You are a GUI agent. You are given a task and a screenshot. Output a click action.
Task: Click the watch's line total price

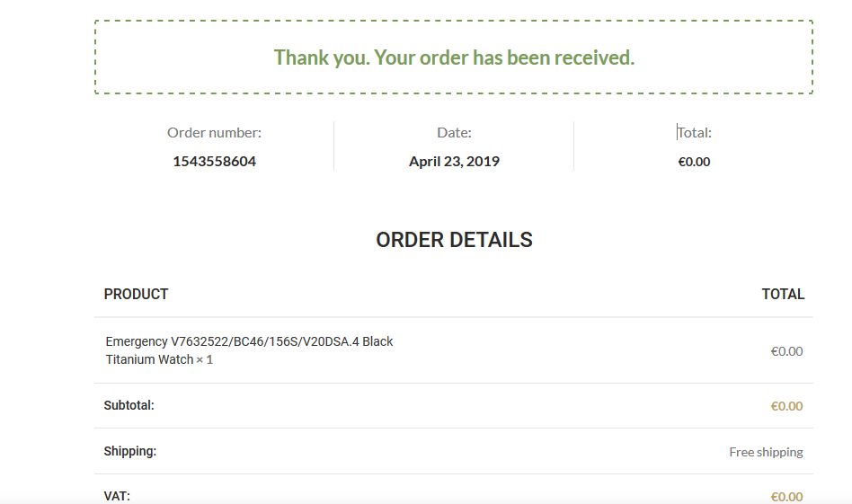[786, 351]
